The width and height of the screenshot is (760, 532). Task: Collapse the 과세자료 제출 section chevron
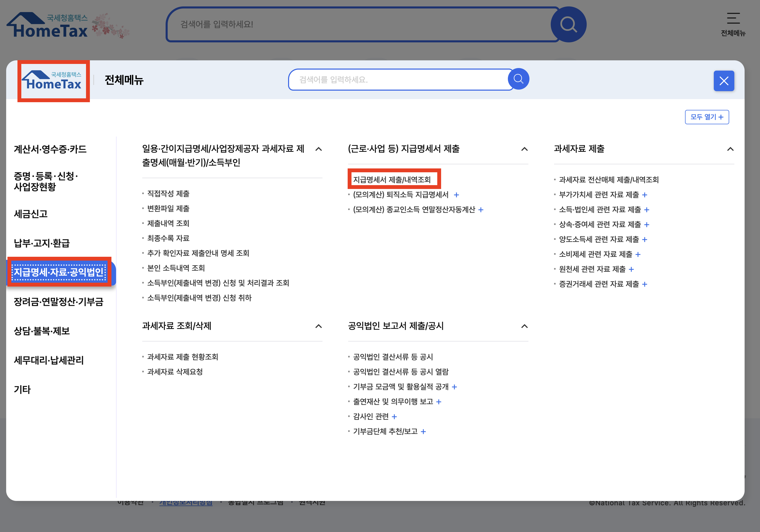coord(730,149)
